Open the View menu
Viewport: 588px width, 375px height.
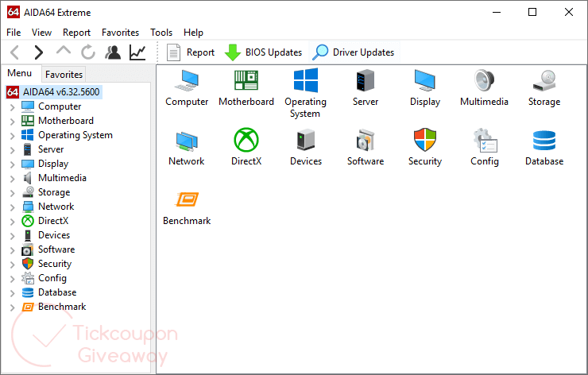coord(41,33)
